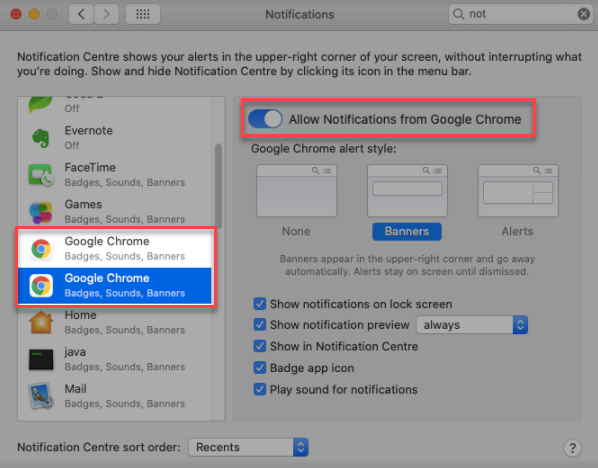
Task: Click the green leaf app icon at list top
Action: point(40,105)
